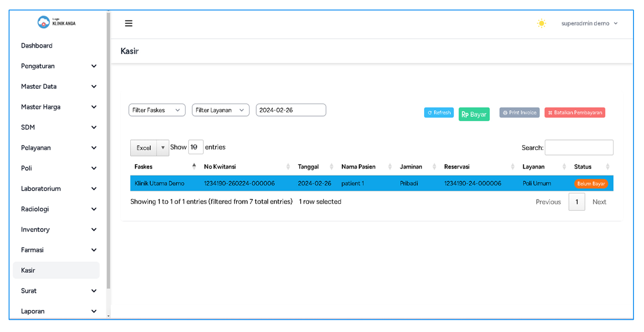This screenshot has height=332, width=644.
Task: Click the Refresh button
Action: [438, 113]
